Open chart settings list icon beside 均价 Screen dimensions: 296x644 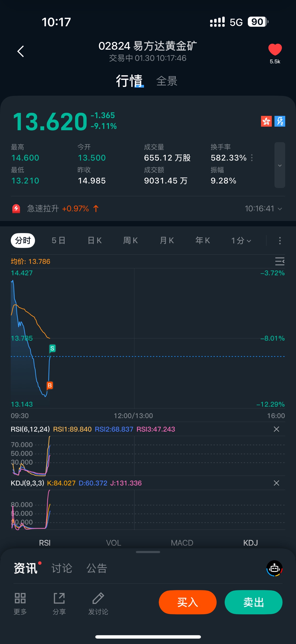(x=279, y=261)
